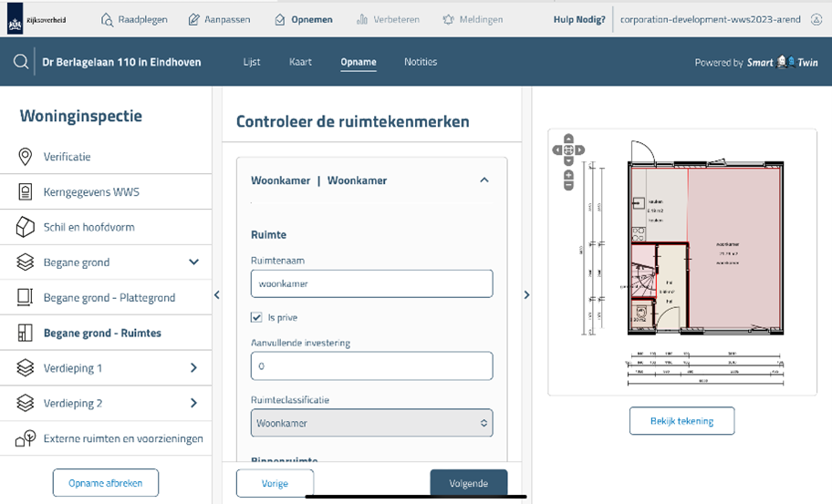Screen dimensions: 832x504
Task: Reset floor plan view with center pan icon
Action: click(568, 150)
